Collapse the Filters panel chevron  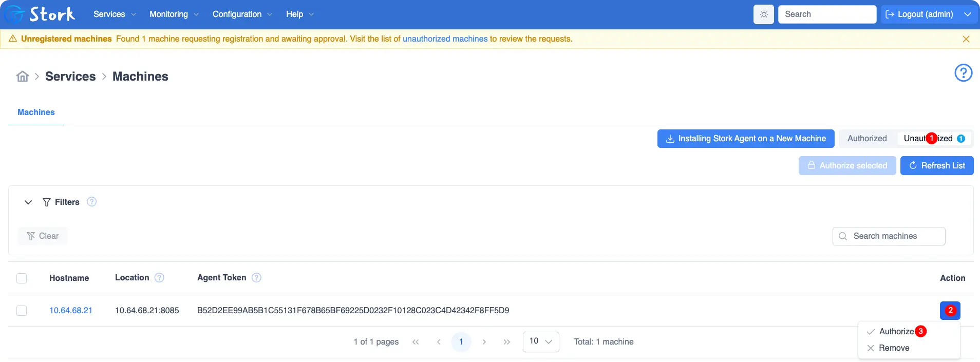coord(28,202)
